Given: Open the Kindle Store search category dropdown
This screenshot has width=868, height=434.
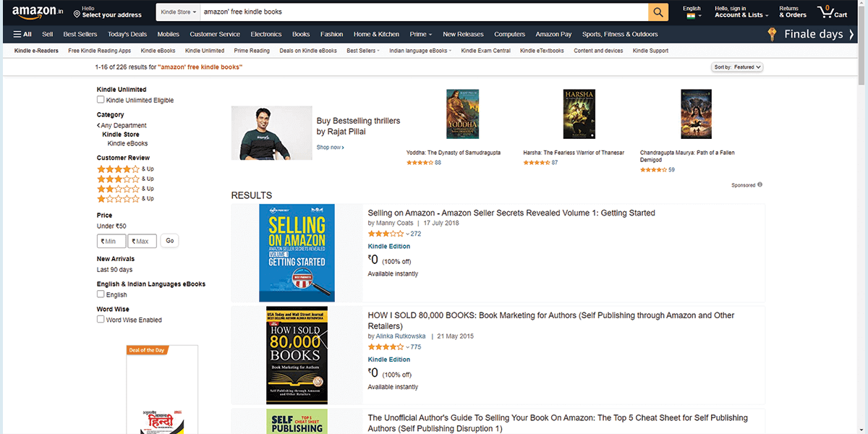Looking at the screenshot, I should pos(177,12).
